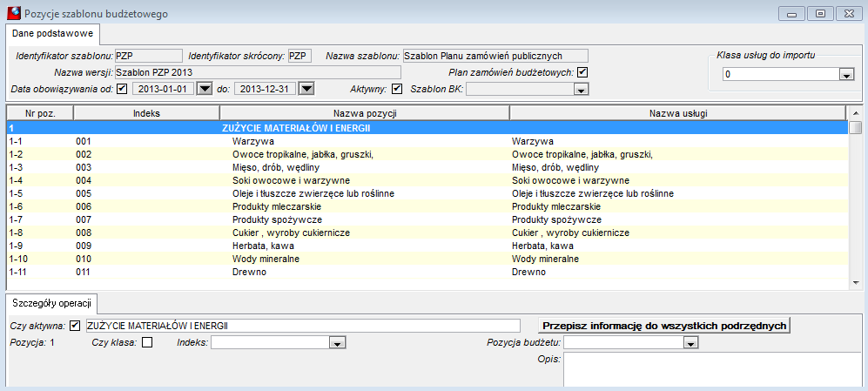Click the start date field 2013-01-01
The image size is (868, 391).
point(165,89)
